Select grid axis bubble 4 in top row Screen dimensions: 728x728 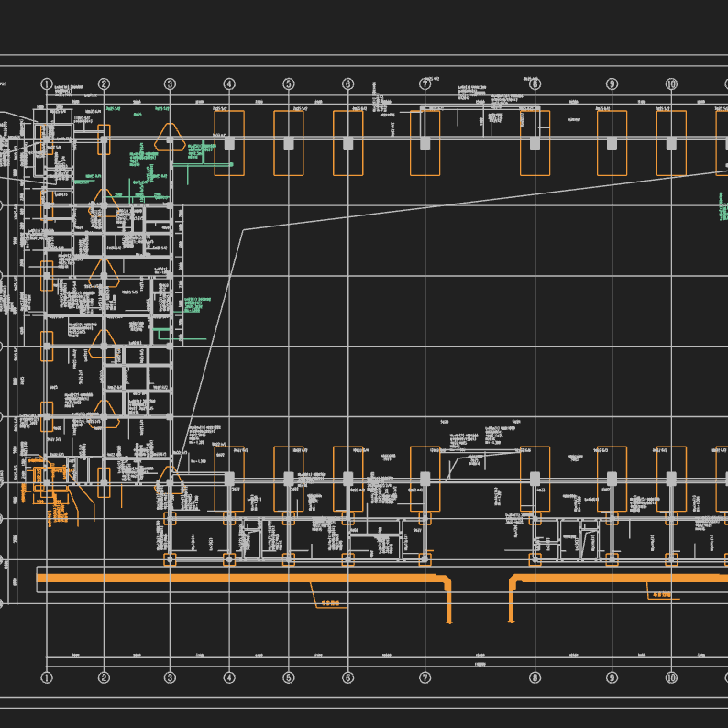(x=229, y=84)
